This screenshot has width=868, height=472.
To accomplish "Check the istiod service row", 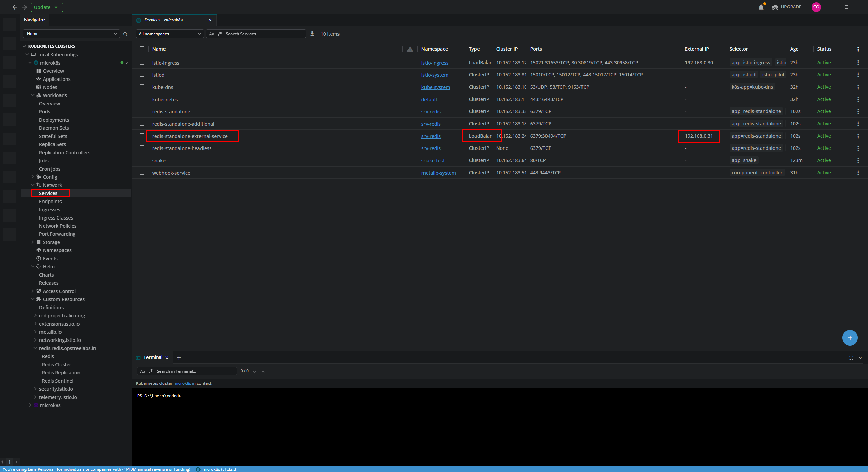I will tap(142, 74).
